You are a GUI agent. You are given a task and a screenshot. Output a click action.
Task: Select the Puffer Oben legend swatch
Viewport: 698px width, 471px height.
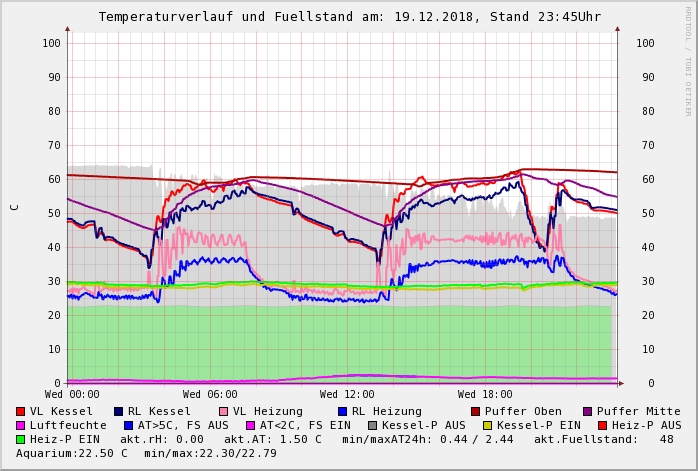(x=475, y=411)
